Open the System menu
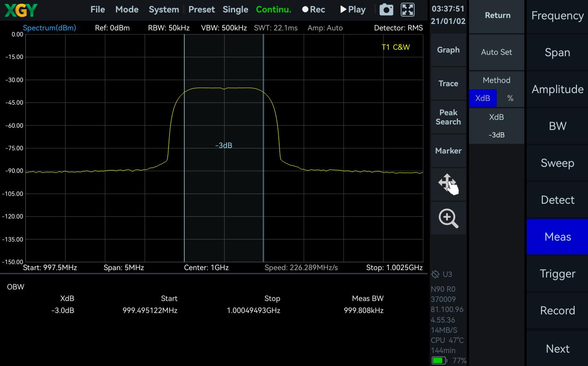Image resolution: width=588 pixels, height=366 pixels. click(x=164, y=10)
